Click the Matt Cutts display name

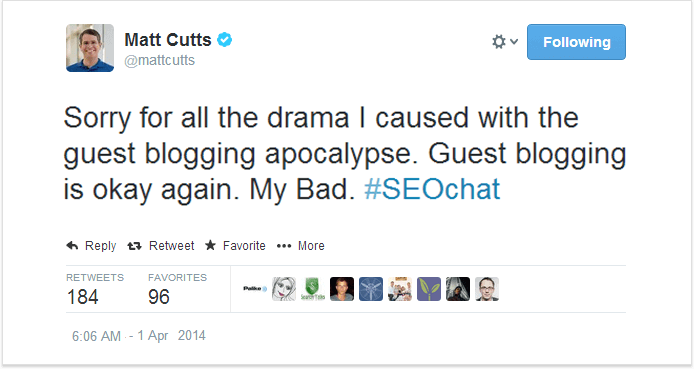168,40
